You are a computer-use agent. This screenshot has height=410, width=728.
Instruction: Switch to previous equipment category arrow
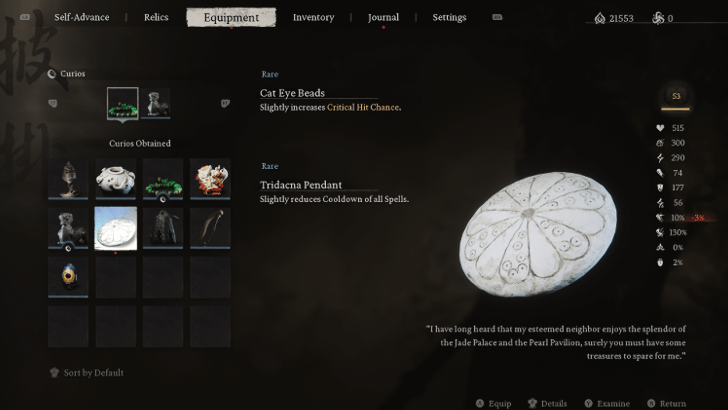[x=52, y=103]
